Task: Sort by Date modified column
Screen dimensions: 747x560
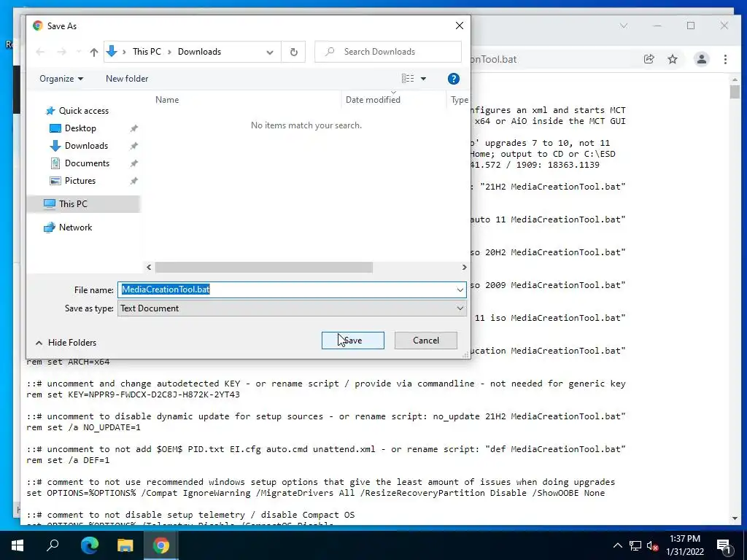Action: (x=373, y=99)
